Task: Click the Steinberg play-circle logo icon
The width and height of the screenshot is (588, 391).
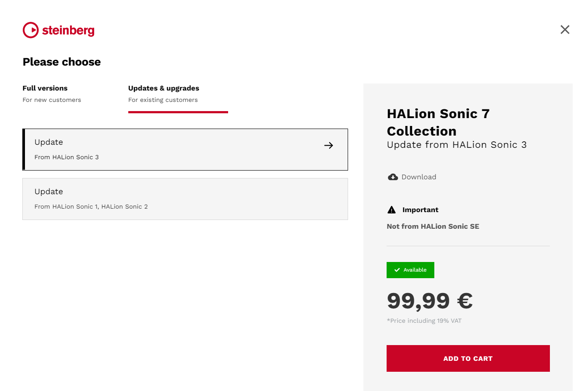Action: (31, 30)
